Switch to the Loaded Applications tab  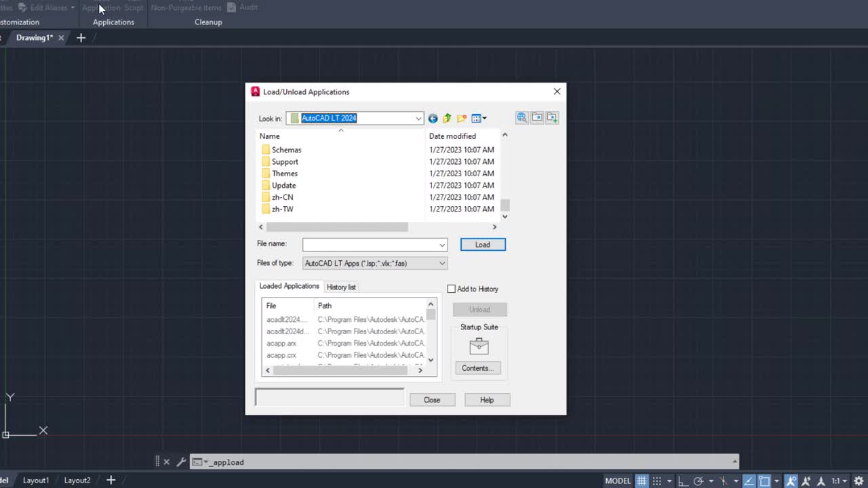tap(289, 286)
